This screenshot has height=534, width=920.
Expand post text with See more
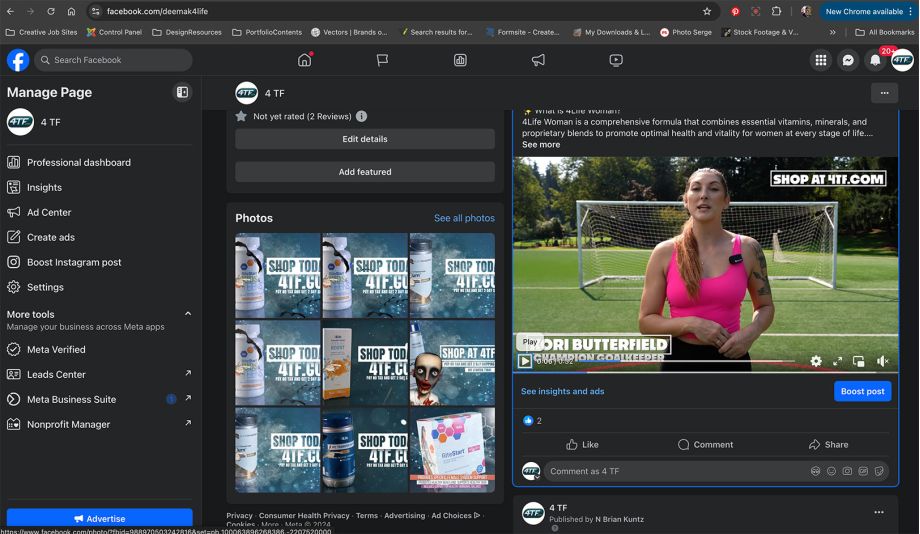pos(541,145)
